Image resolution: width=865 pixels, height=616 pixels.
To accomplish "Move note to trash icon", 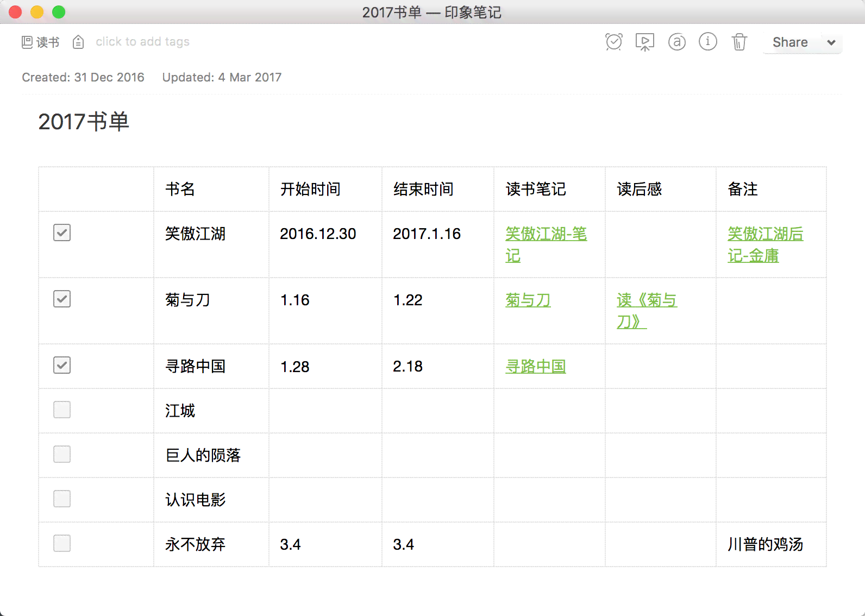I will [x=739, y=42].
